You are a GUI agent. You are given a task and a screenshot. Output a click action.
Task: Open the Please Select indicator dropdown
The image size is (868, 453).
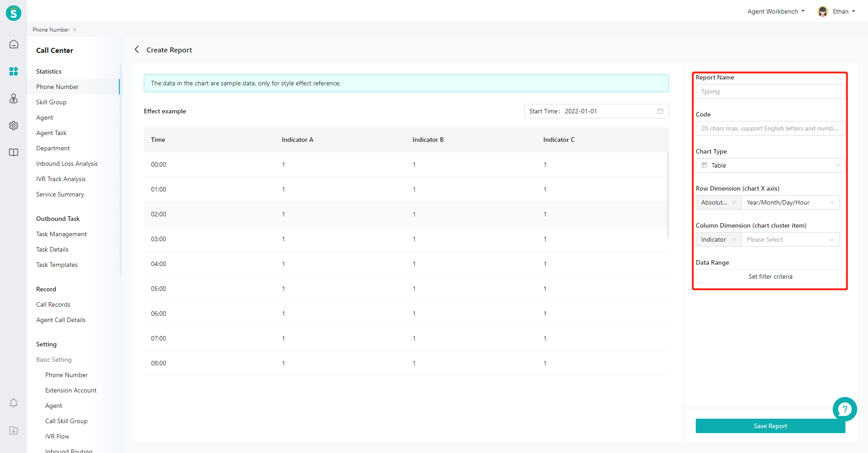point(791,239)
